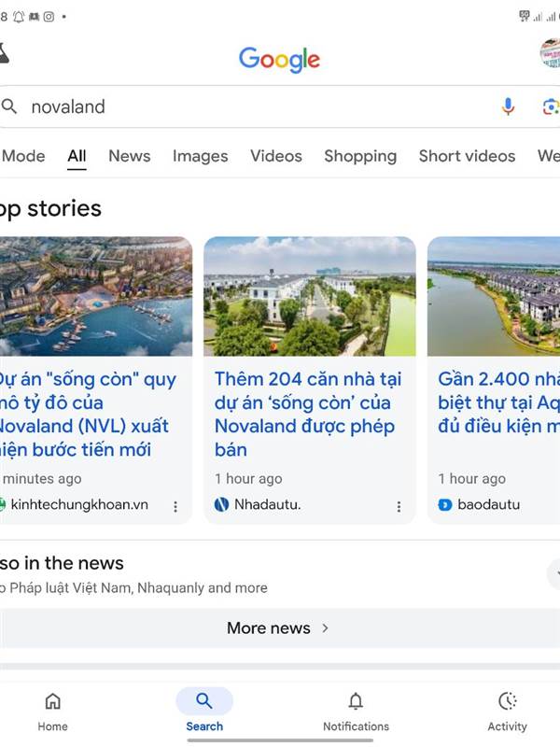Tap the voice search microphone icon
Image resolution: width=560 pixels, height=747 pixels.
point(508,106)
